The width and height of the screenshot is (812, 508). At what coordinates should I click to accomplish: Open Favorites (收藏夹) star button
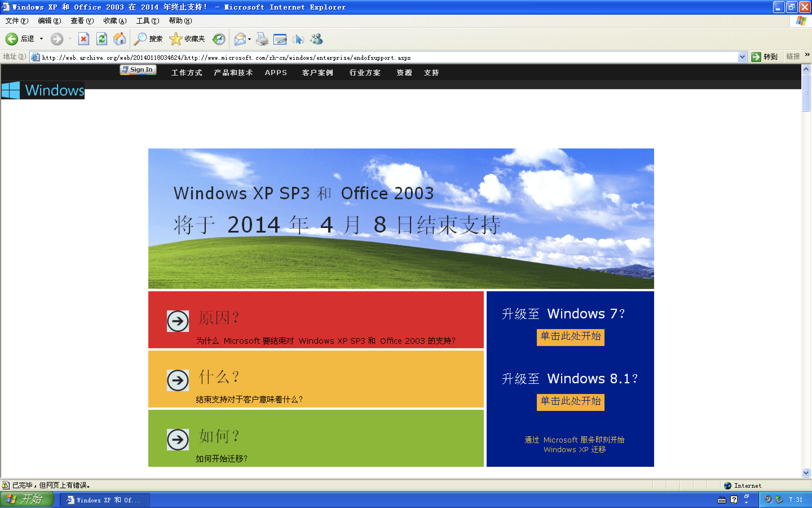187,39
